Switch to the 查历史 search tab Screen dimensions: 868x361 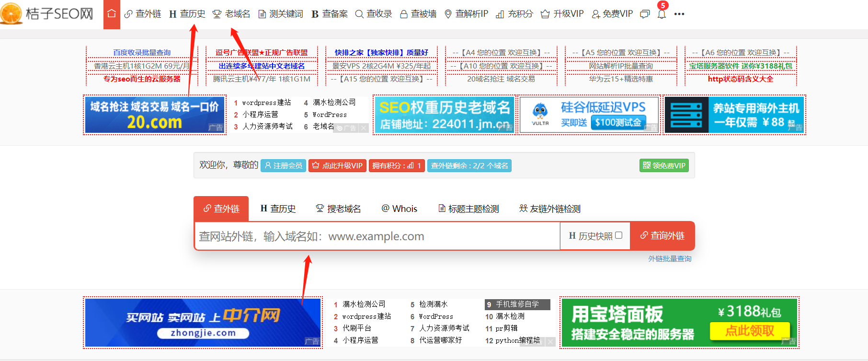coord(278,209)
